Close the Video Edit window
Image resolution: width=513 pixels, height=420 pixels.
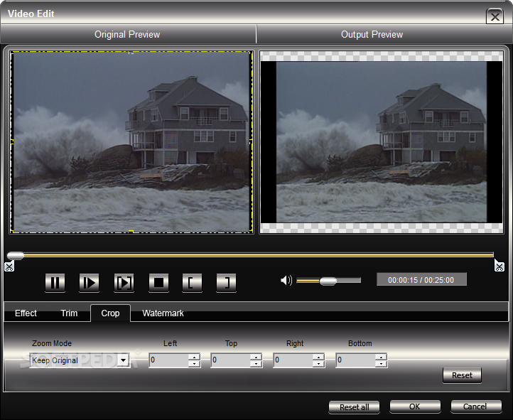(x=495, y=16)
